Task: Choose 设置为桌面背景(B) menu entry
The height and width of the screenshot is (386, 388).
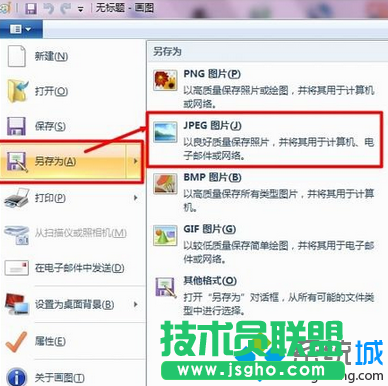Action: [x=74, y=305]
